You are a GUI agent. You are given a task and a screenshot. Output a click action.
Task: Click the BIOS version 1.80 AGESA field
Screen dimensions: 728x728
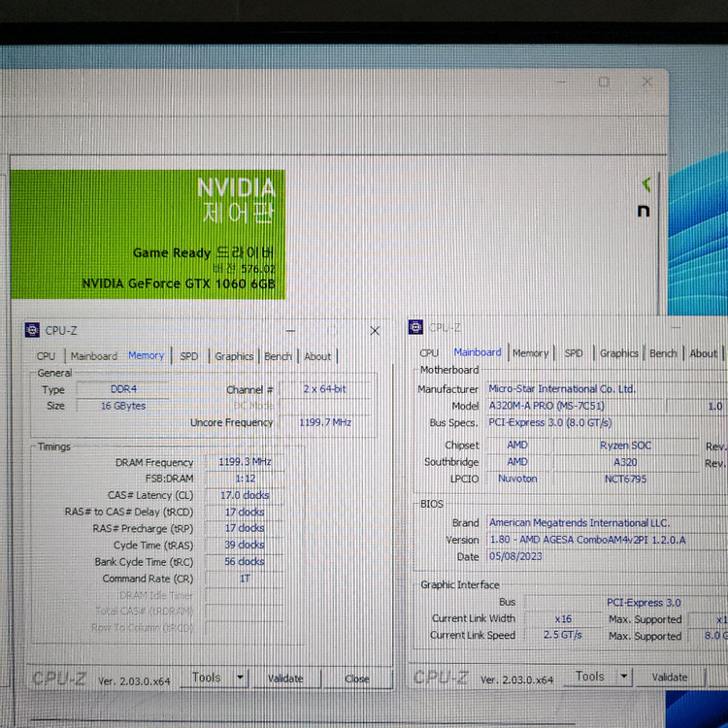pos(608,540)
